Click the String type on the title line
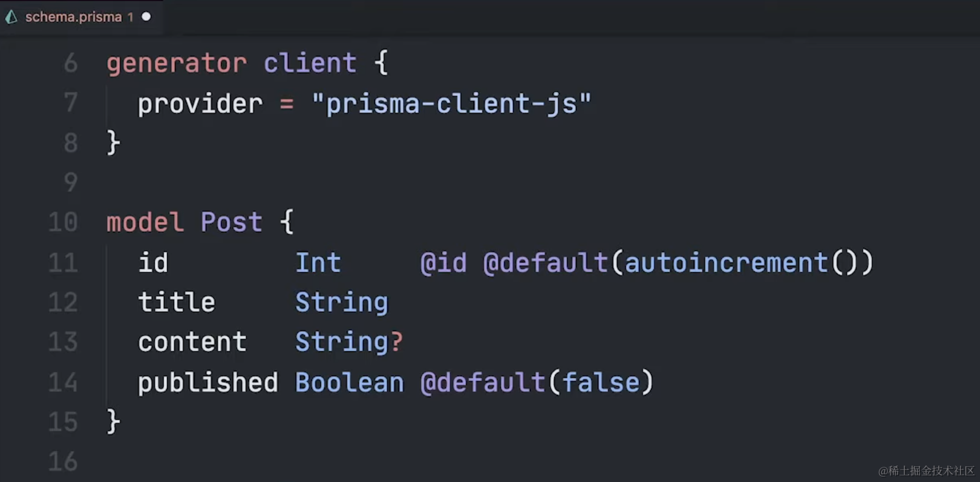 click(342, 302)
